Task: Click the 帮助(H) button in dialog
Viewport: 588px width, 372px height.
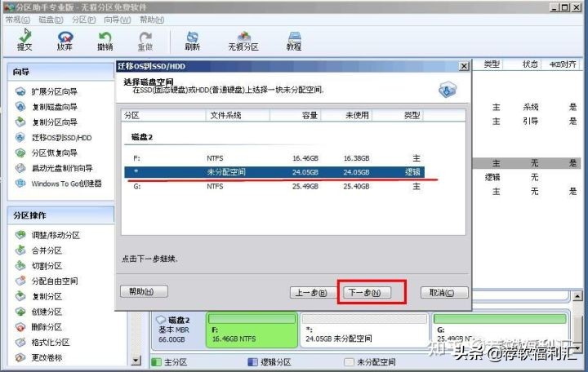Action: 144,291
